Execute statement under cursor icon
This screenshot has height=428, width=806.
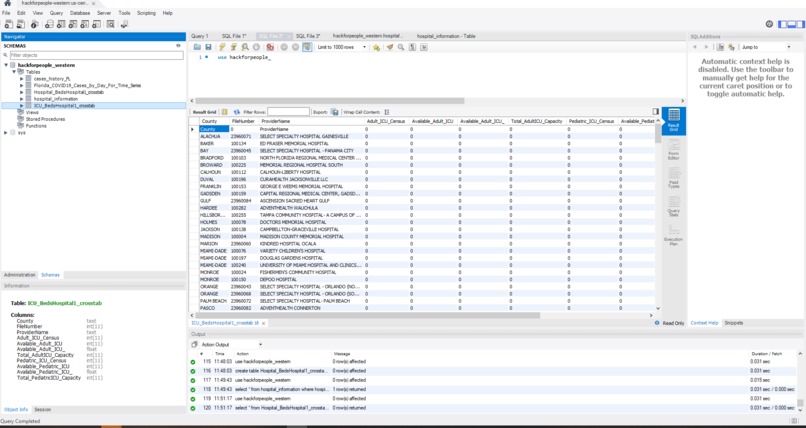coord(234,47)
